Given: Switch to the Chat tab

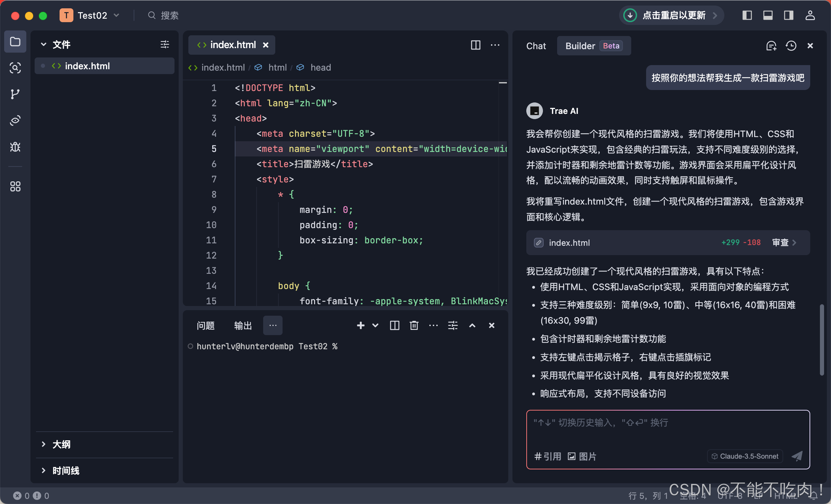Looking at the screenshot, I should click(x=536, y=46).
